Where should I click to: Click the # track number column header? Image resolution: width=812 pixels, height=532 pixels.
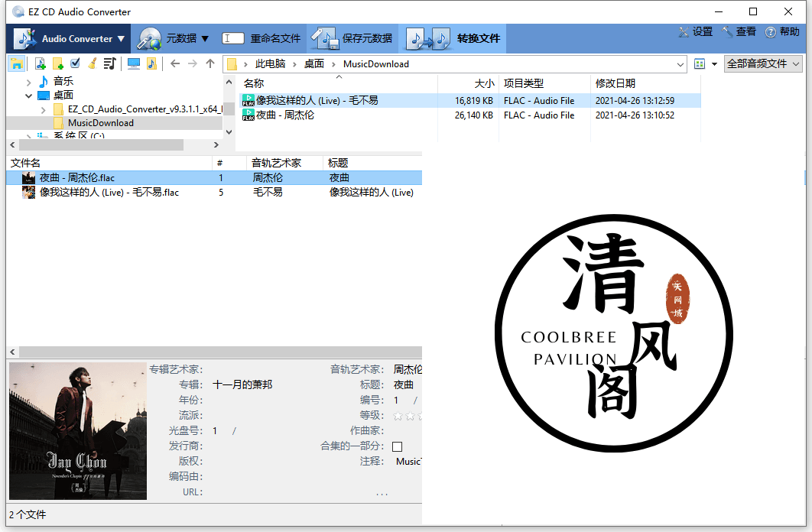click(x=229, y=163)
